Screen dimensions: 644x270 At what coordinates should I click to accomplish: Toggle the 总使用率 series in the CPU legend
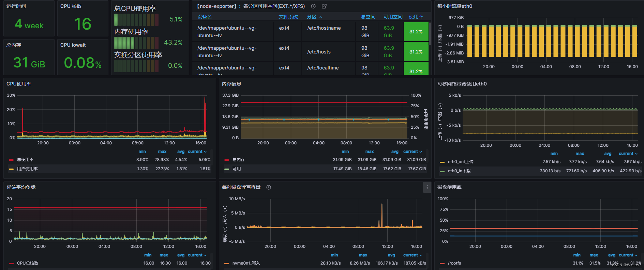[x=25, y=160]
